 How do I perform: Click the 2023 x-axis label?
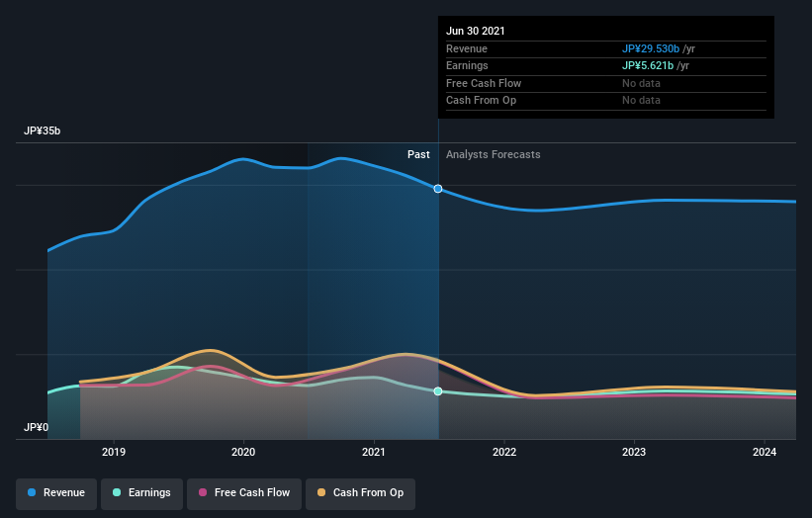[634, 452]
